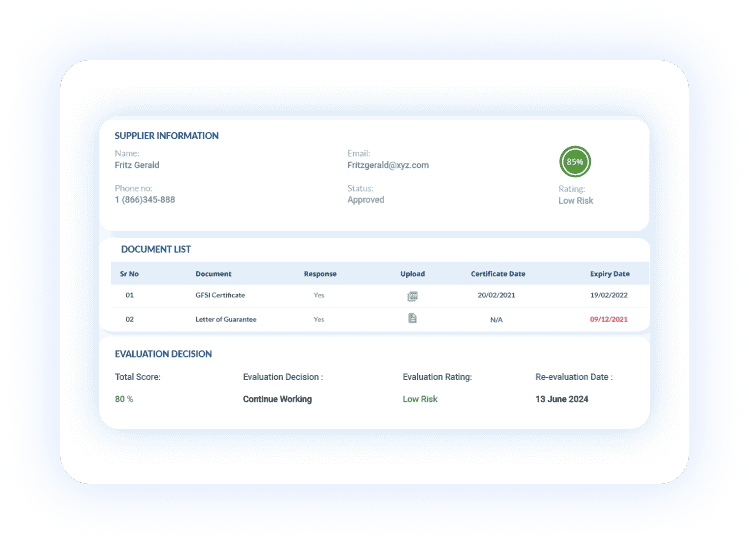749x544 pixels.
Task: Click the Evaluation Decision label
Action: pyautogui.click(x=283, y=377)
